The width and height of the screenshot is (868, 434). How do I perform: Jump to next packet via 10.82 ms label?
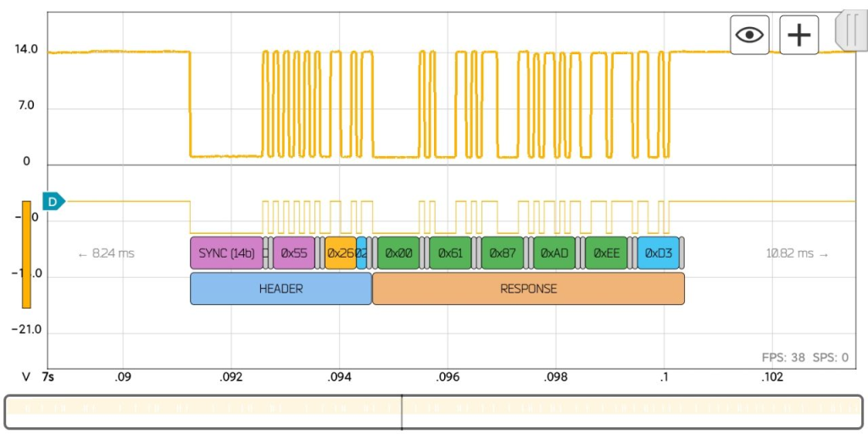pos(797,253)
